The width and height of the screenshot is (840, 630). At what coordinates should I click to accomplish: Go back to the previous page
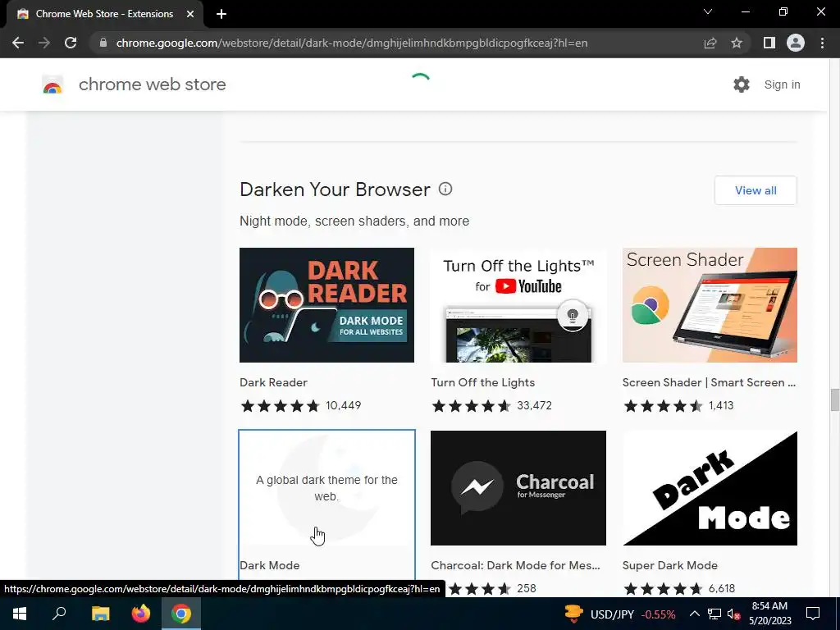pyautogui.click(x=18, y=43)
